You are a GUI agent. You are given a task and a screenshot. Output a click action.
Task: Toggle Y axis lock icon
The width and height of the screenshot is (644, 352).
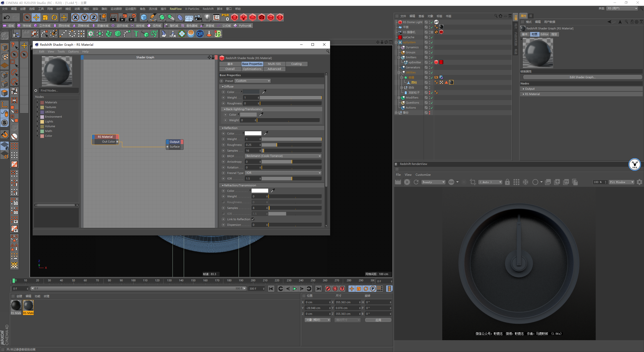point(85,17)
